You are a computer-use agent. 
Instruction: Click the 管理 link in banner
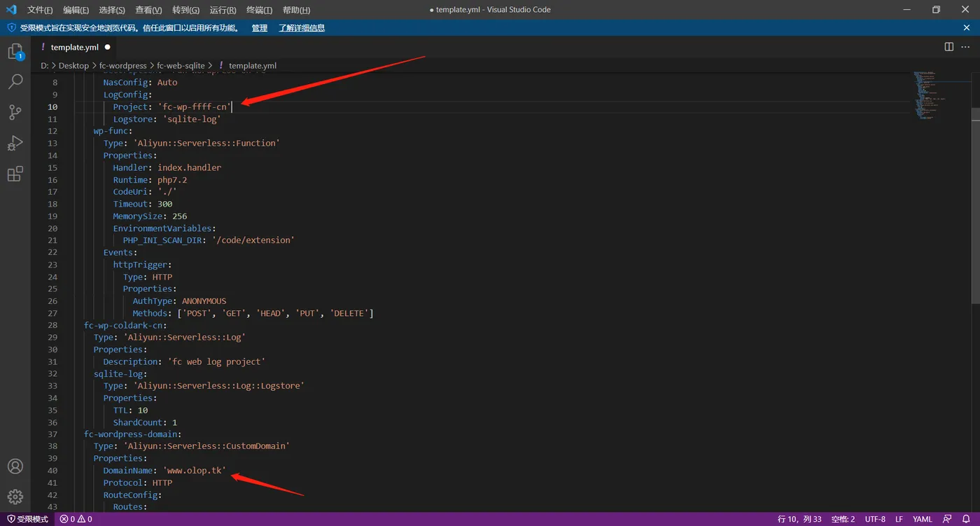point(259,28)
